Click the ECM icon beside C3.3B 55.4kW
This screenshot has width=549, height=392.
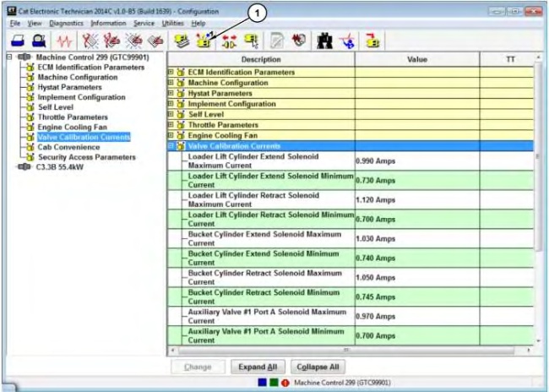(24, 166)
